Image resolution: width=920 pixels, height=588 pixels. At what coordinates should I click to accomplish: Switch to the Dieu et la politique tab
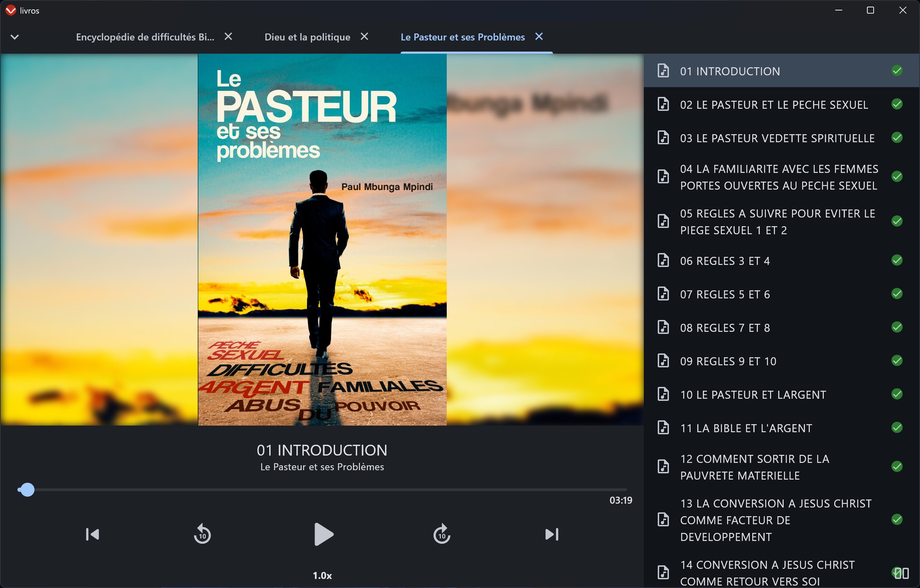click(x=307, y=37)
